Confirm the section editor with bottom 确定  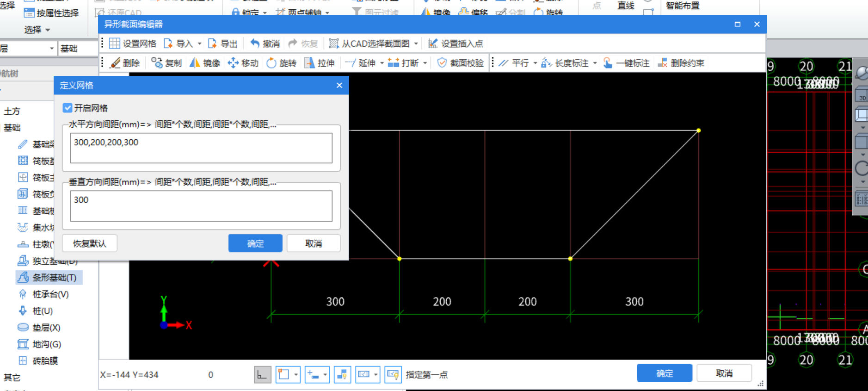[665, 373]
